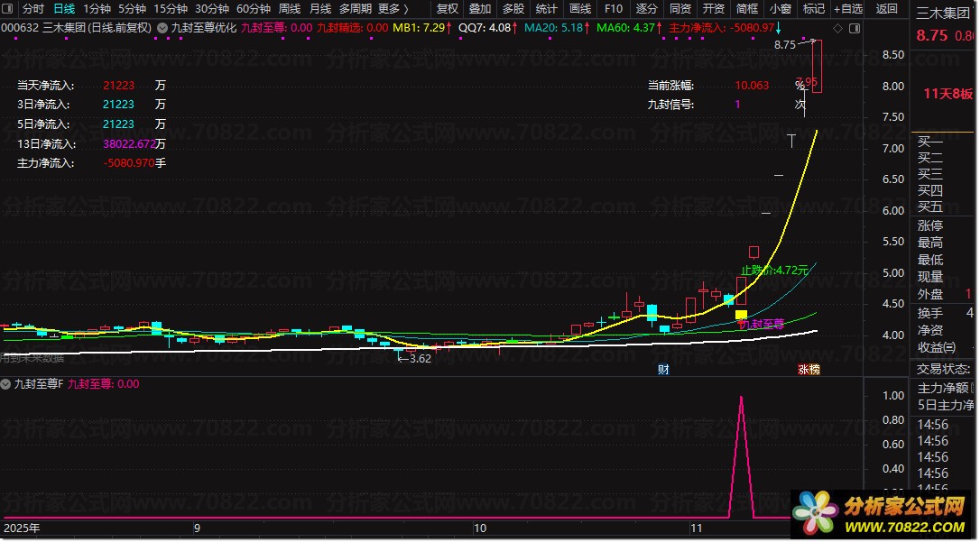Select the 1分钟 period tab
Screen dimensions: 980x542
pyautogui.click(x=97, y=9)
